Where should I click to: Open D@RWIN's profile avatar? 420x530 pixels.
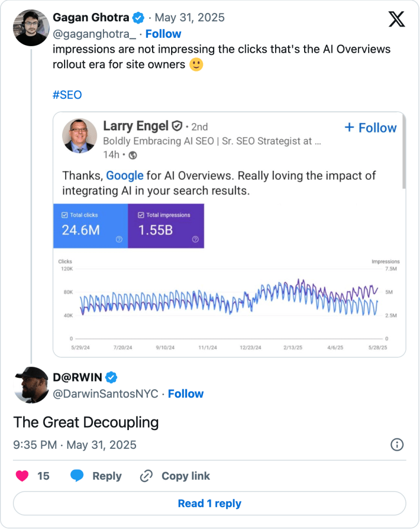[x=31, y=385]
